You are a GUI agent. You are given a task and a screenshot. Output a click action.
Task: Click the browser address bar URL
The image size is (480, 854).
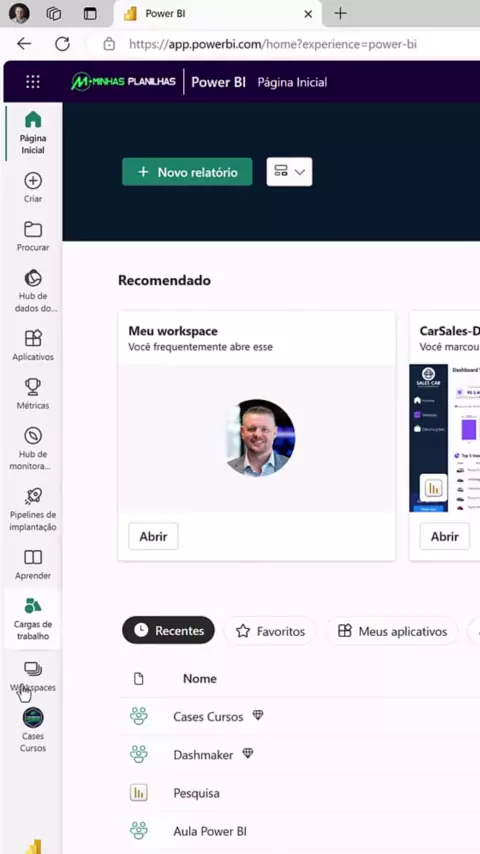point(273,44)
